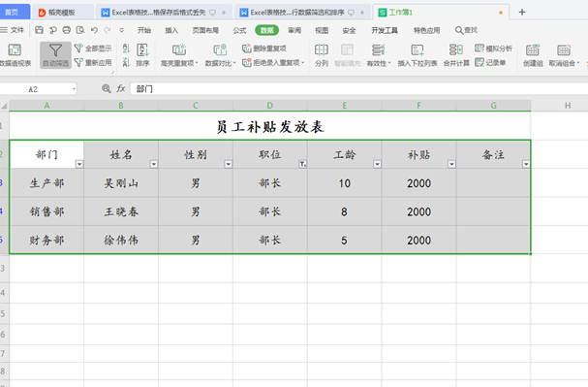This screenshot has height=387, width=588.
Task: Open the 文件 file menu
Action: tap(13, 30)
